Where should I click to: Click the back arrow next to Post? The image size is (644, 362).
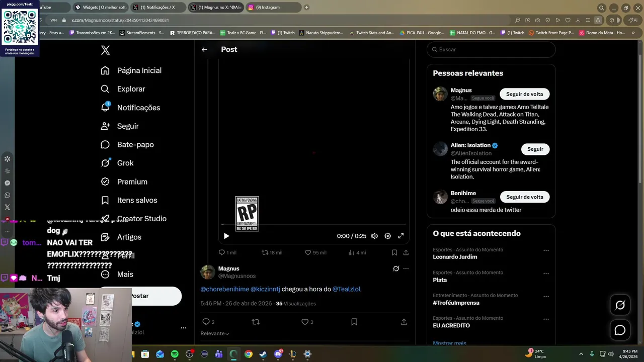point(204,49)
